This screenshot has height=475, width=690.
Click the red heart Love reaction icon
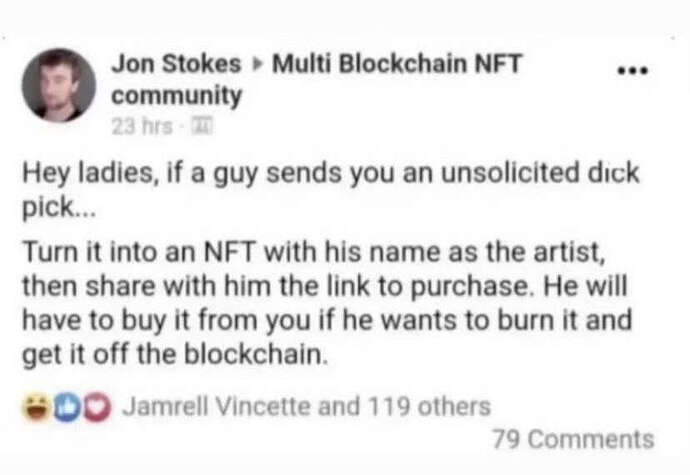(x=97, y=408)
